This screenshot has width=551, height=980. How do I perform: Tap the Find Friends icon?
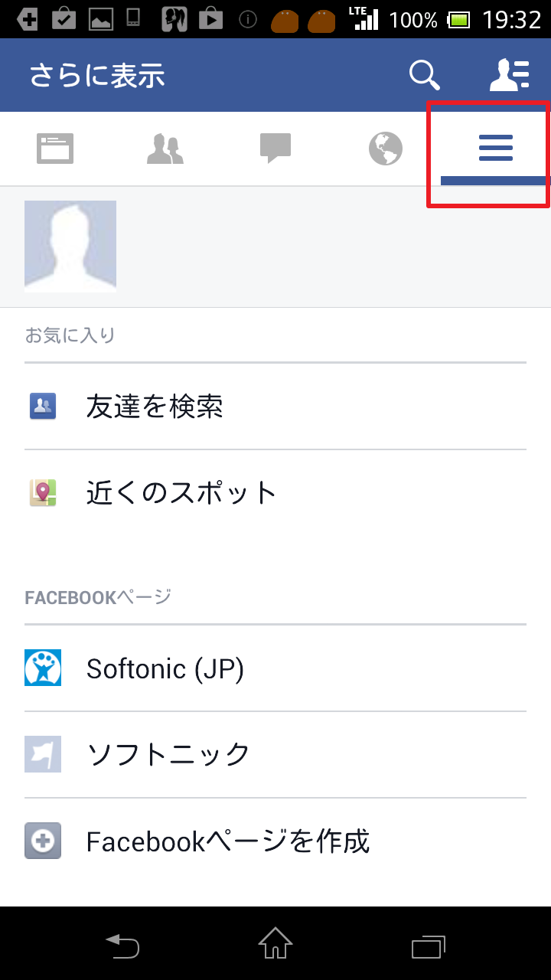pos(43,406)
